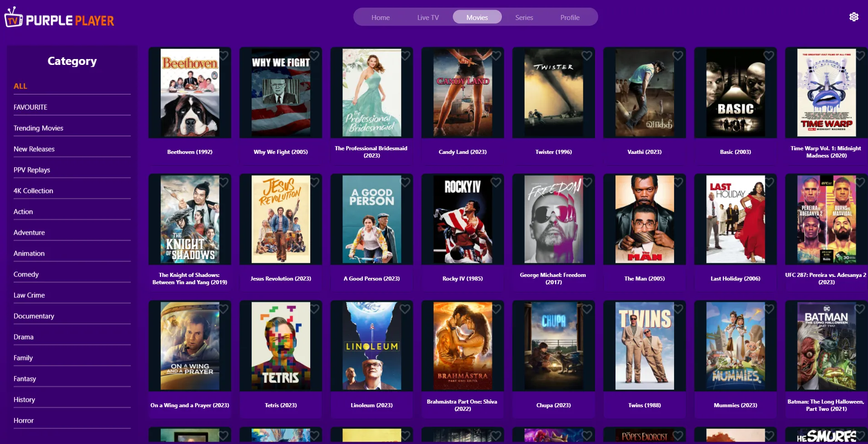This screenshot has height=444, width=868.
Task: Show FAVOURITE category movies
Action: [72, 107]
